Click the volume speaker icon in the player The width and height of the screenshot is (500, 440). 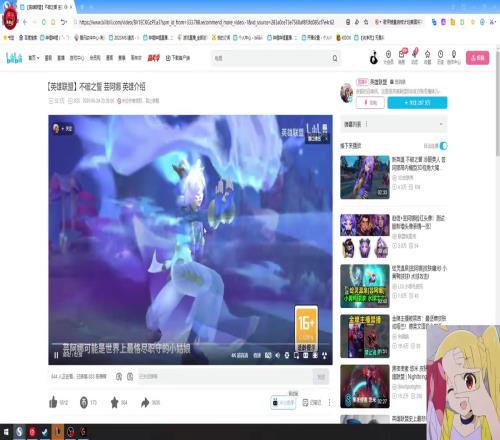tap(278, 356)
